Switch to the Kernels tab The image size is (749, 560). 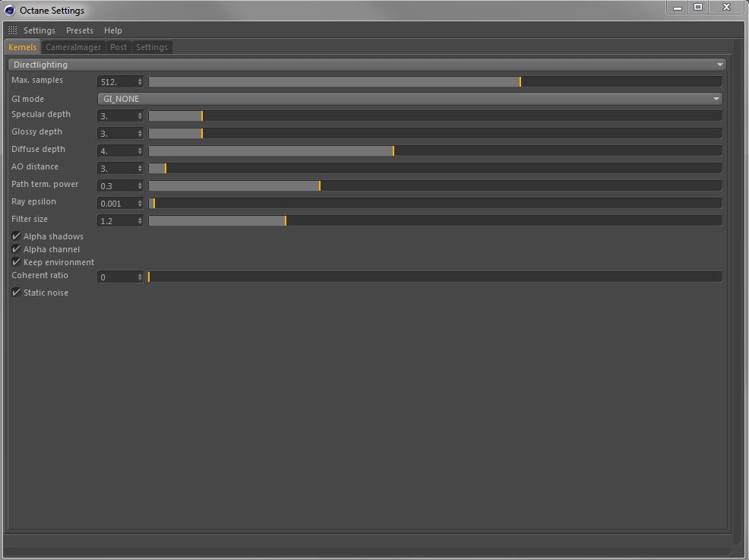point(22,47)
